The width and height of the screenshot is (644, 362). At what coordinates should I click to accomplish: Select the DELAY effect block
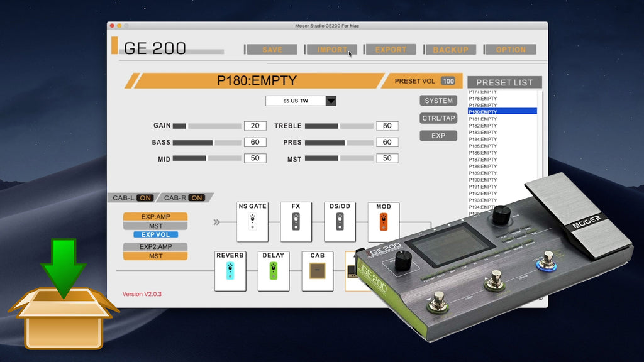click(274, 271)
